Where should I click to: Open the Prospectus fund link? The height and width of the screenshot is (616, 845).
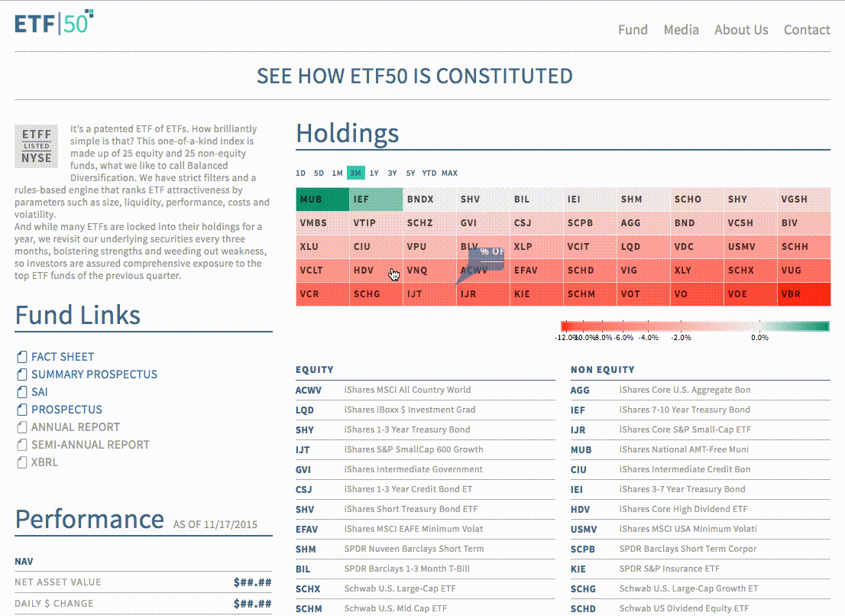tap(66, 410)
